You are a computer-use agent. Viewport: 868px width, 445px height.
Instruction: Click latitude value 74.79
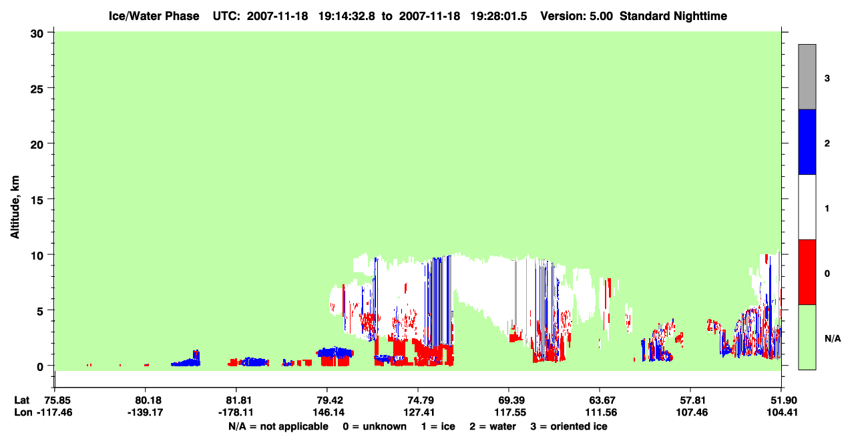[418, 400]
